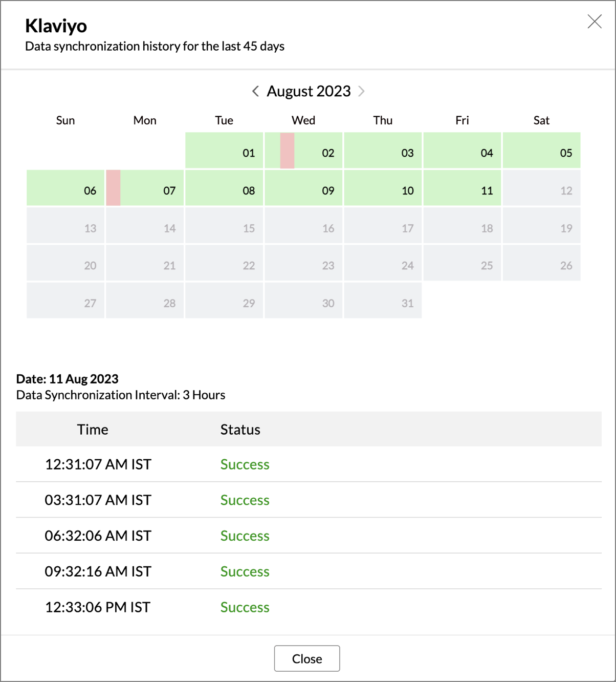The height and width of the screenshot is (682, 616).
Task: Click greyed-out date 16
Action: [x=303, y=225]
